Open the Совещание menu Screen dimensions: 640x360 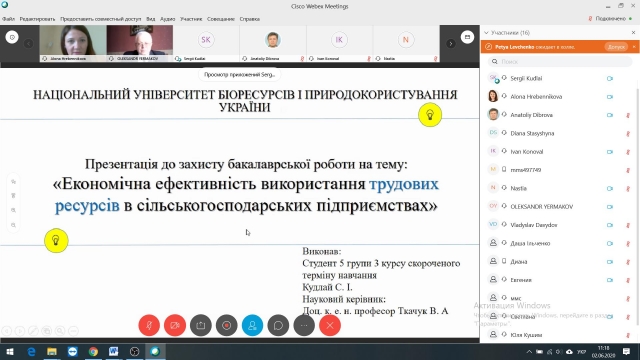[221, 19]
